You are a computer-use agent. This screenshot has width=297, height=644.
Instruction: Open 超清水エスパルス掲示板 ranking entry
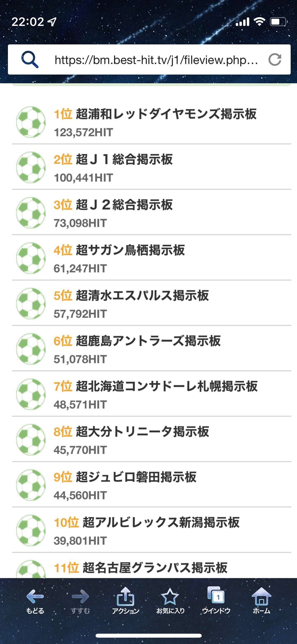[142, 296]
